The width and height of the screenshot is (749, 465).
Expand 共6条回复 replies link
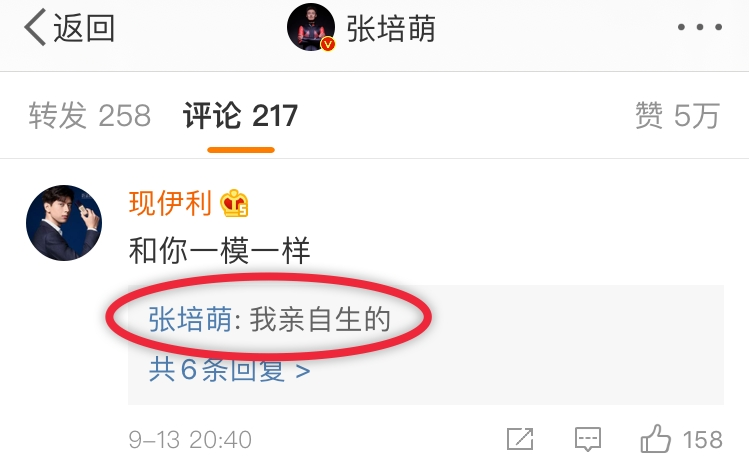pyautogui.click(x=229, y=369)
